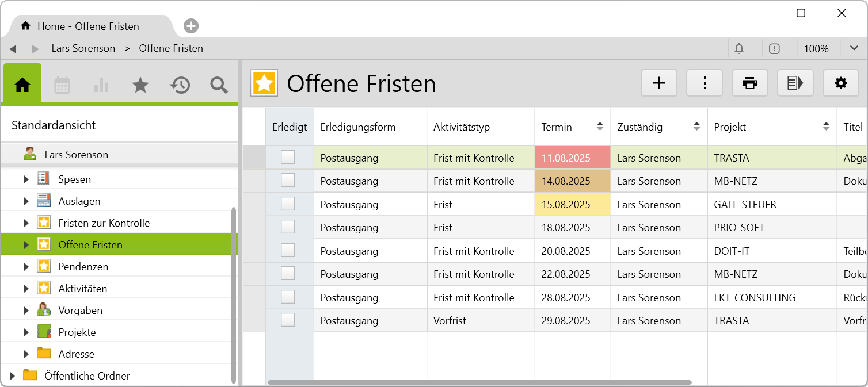Click the sidebar vertical scrollbar
Screen dimensions: 868x387
(234, 296)
